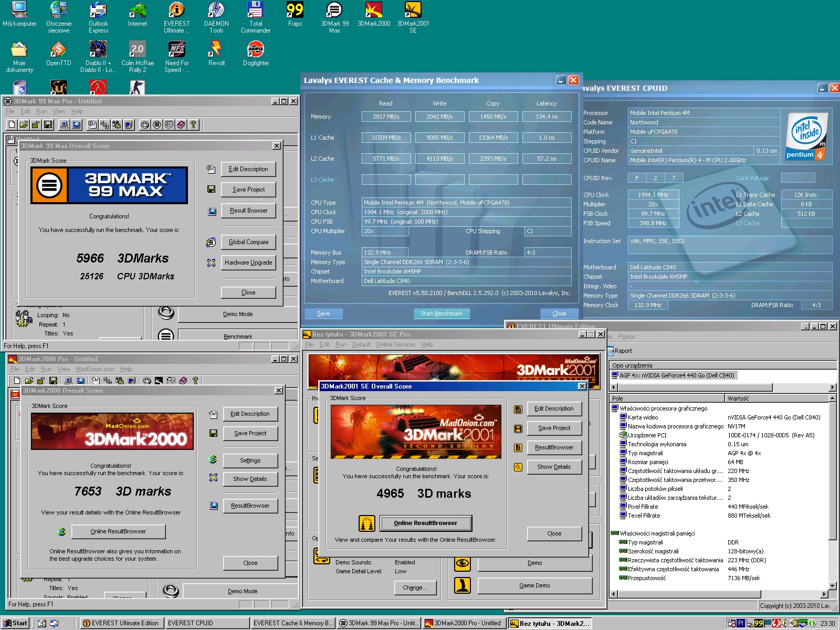Click Open project icon in 3DMark 99 toolbar
Screen dimensions: 840x630
pos(24,124)
